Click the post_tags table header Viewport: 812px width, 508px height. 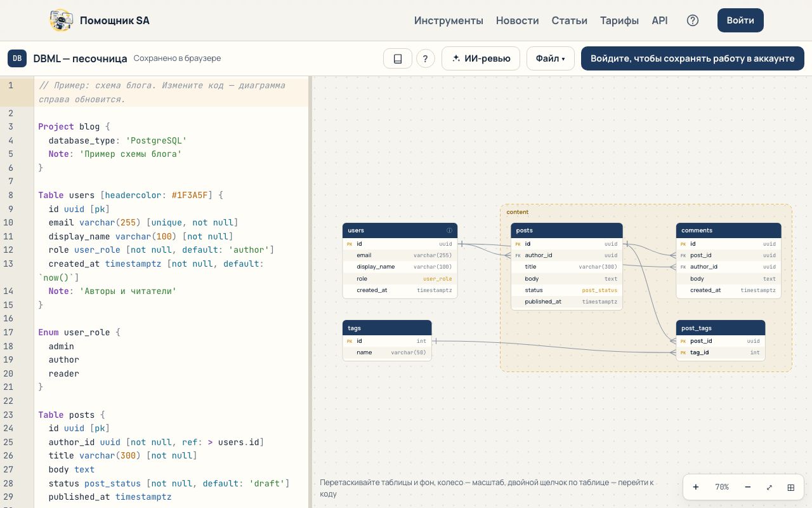coord(721,328)
